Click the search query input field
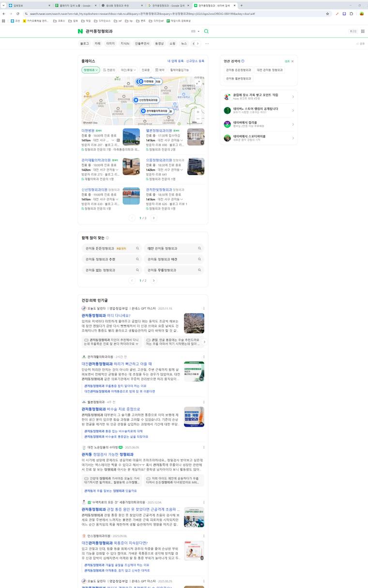The width and height of the screenshot is (368, 588). [x=138, y=31]
